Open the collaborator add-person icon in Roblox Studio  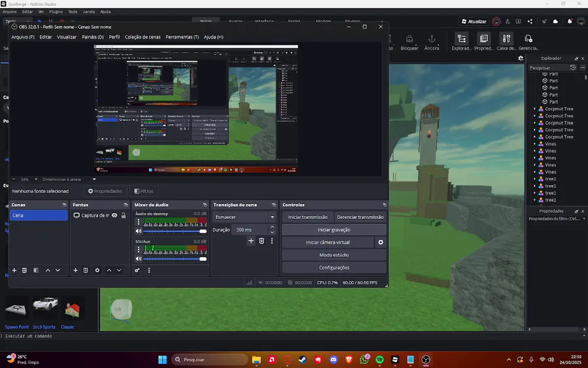pyautogui.click(x=508, y=22)
